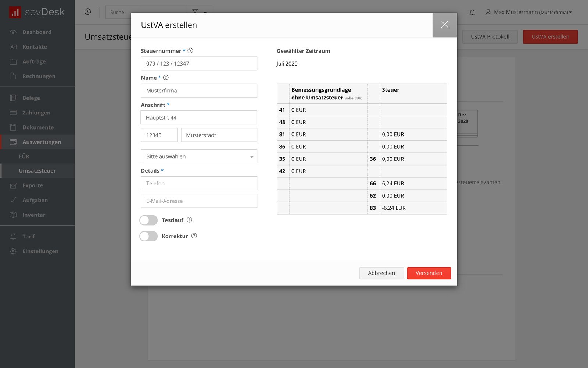Screen dimensions: 588x368
Task: Click the postal code field 12345
Action: tap(159, 135)
